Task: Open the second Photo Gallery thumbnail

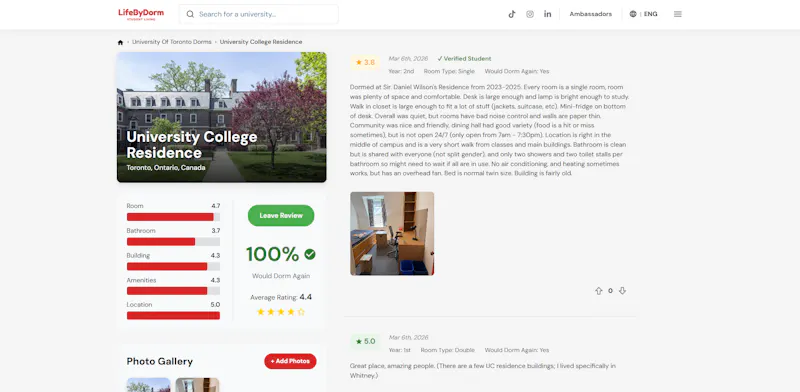Action: [x=197, y=385]
